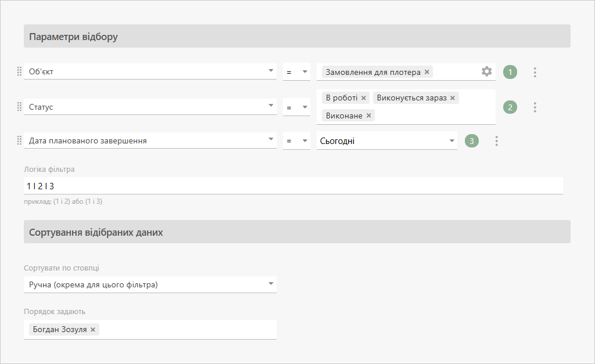Open the Сьогодні date value dropdown
The image size is (595, 364).
click(386, 140)
